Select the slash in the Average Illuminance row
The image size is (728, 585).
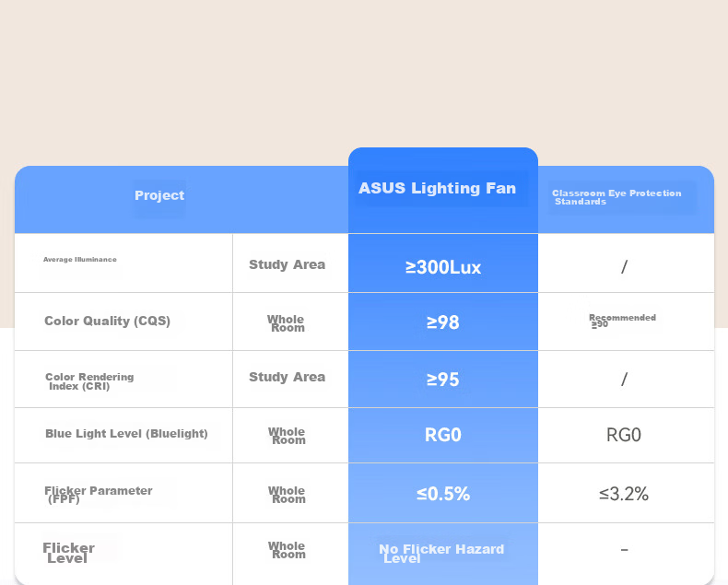pos(624,266)
